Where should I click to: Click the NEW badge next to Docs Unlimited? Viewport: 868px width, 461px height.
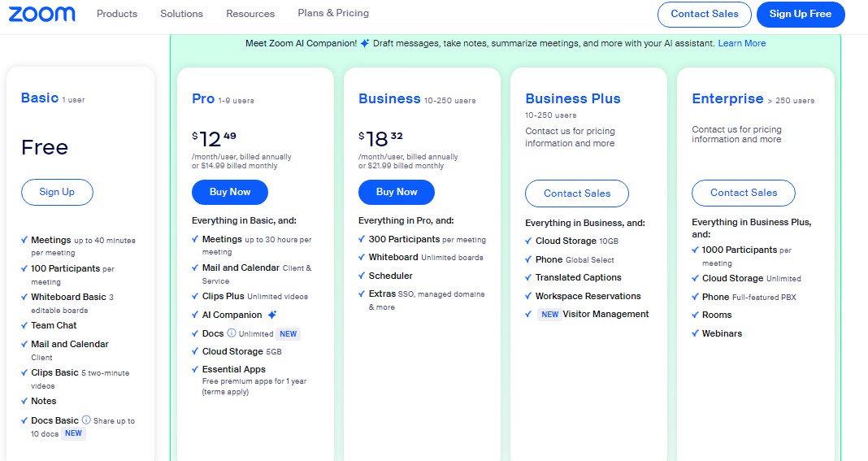[x=288, y=333]
